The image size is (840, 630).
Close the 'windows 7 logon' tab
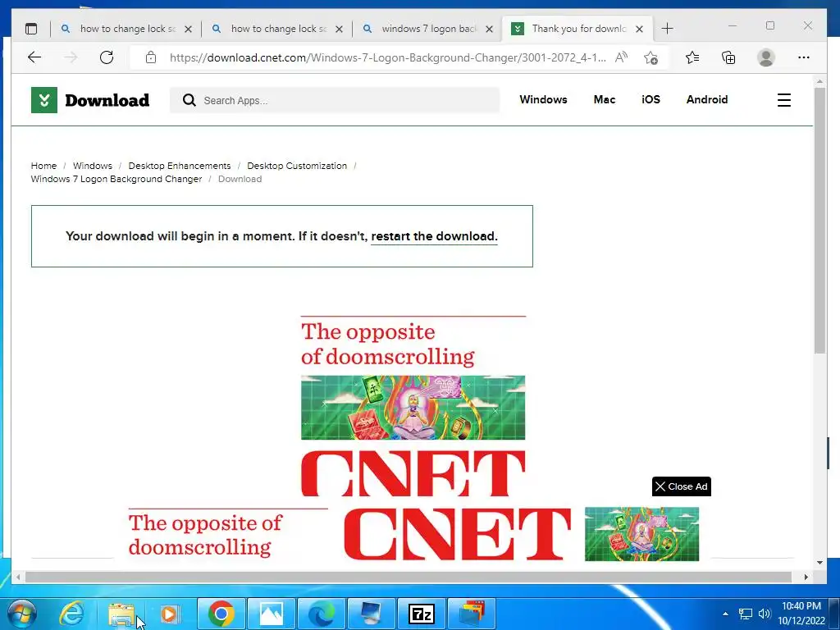pos(489,29)
